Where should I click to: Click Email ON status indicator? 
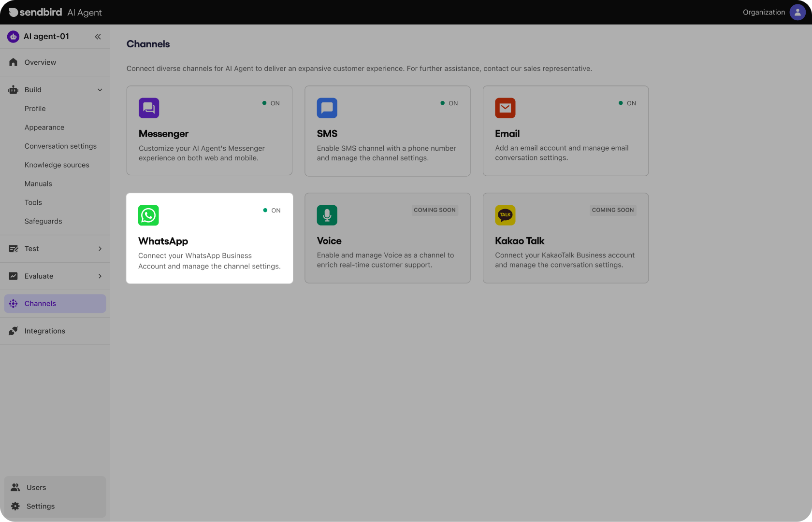point(627,103)
